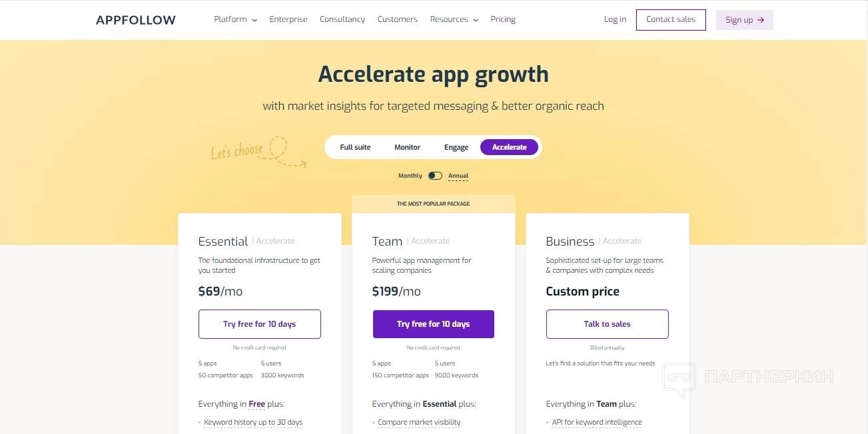This screenshot has height=434, width=868.
Task: Select the Engage tab
Action: point(456,147)
